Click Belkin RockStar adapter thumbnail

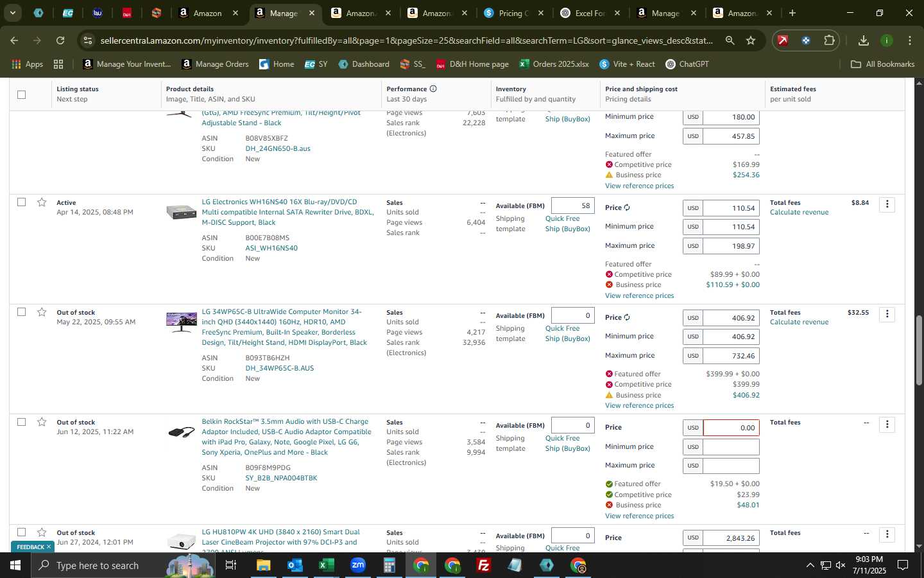[181, 432]
